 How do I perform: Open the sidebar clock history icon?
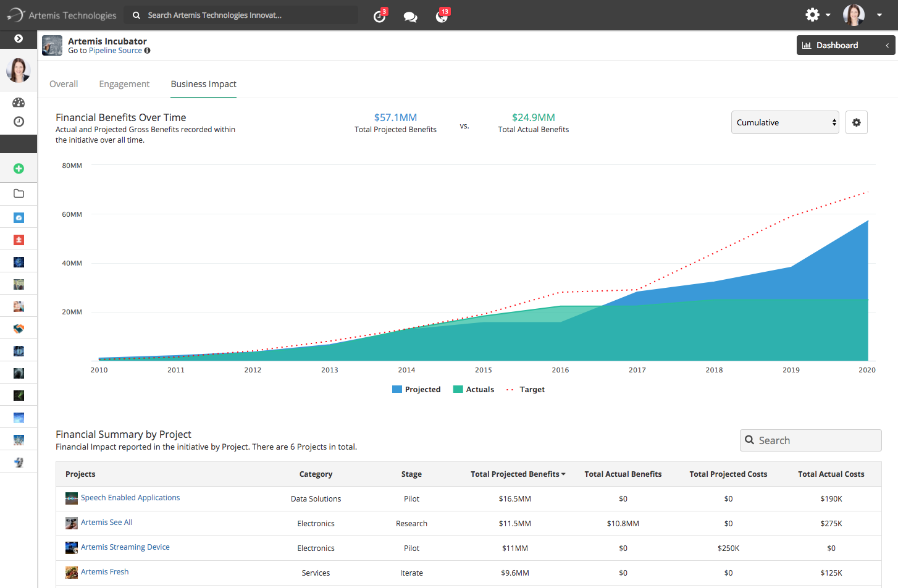19,122
